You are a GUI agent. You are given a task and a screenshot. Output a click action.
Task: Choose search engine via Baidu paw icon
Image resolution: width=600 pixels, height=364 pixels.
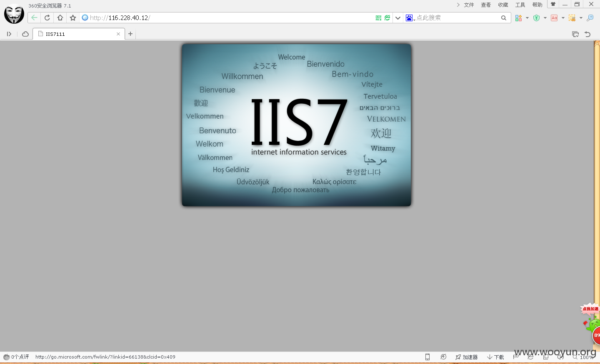pos(410,18)
